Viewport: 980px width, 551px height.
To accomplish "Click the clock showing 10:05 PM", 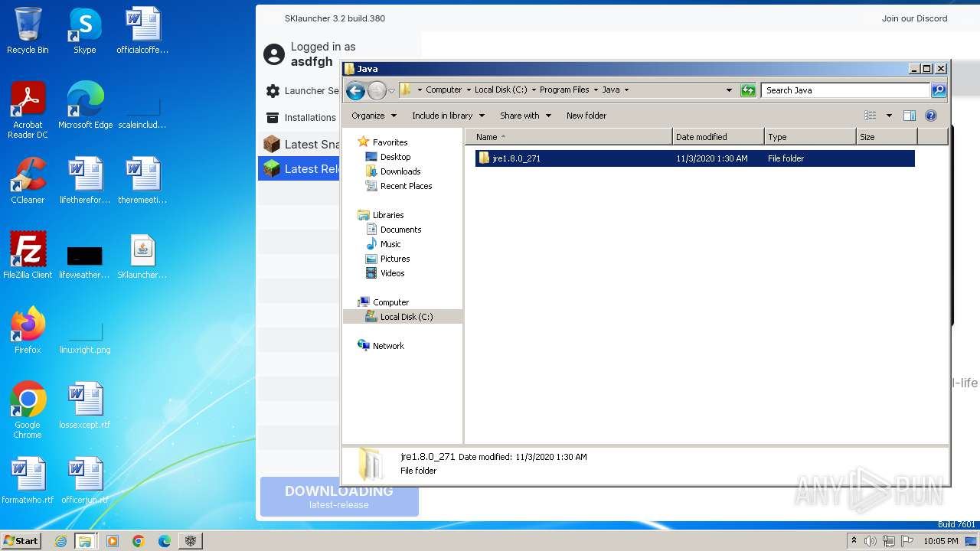I will pos(941,541).
